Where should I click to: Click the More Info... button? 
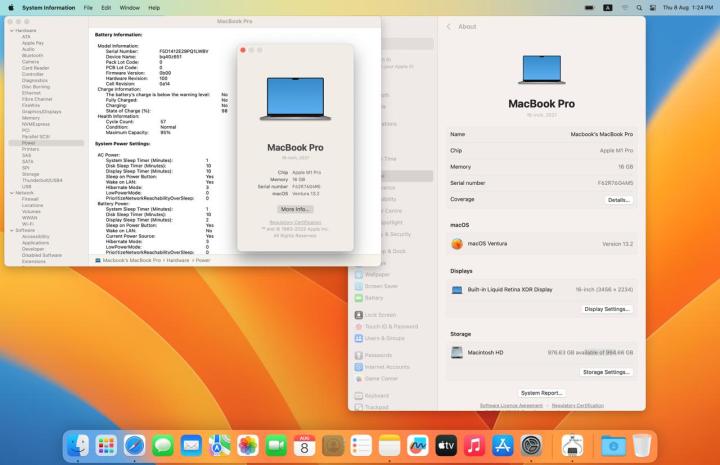point(295,209)
